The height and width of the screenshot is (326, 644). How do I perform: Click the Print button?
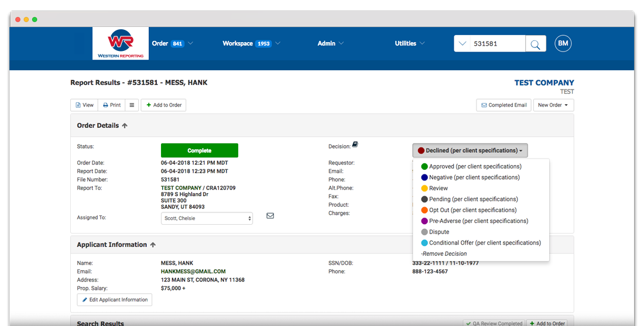[112, 105]
